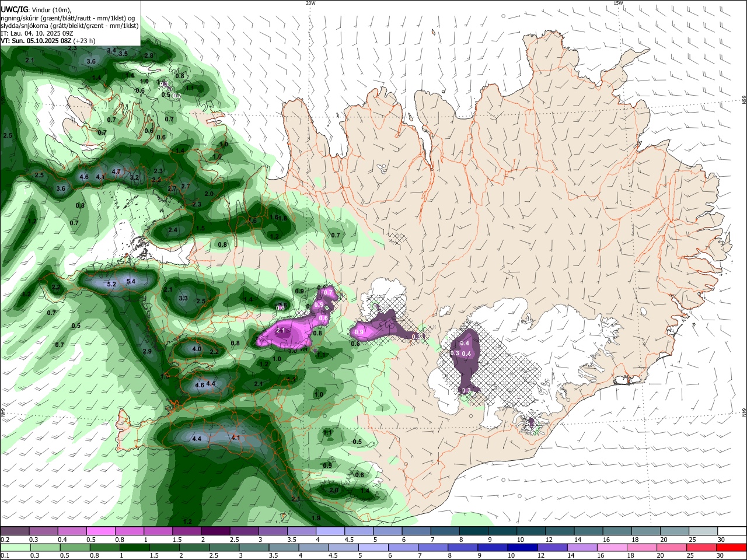Click the 0.1 label on the legend
This screenshot has height=560, width=747.
click(5, 555)
